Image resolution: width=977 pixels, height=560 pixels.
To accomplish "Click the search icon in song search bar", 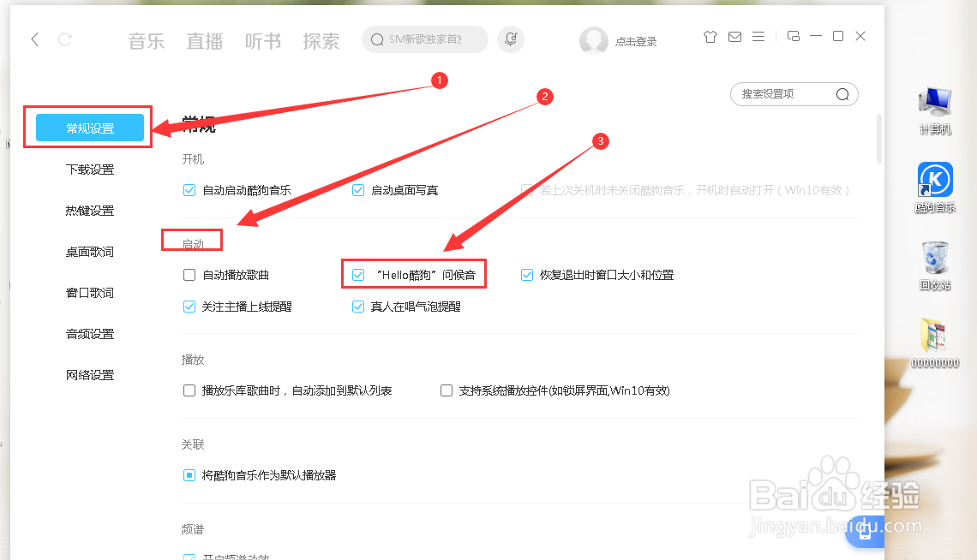I will (377, 40).
